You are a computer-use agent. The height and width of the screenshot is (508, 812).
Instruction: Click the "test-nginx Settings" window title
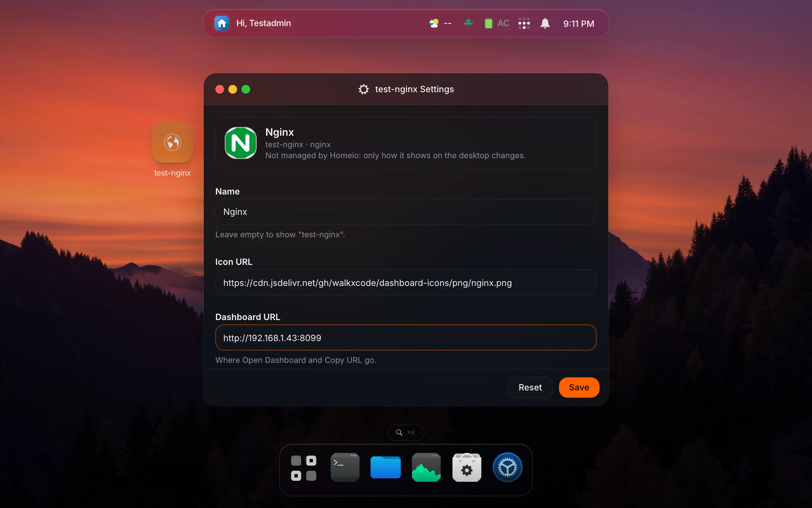pos(414,89)
